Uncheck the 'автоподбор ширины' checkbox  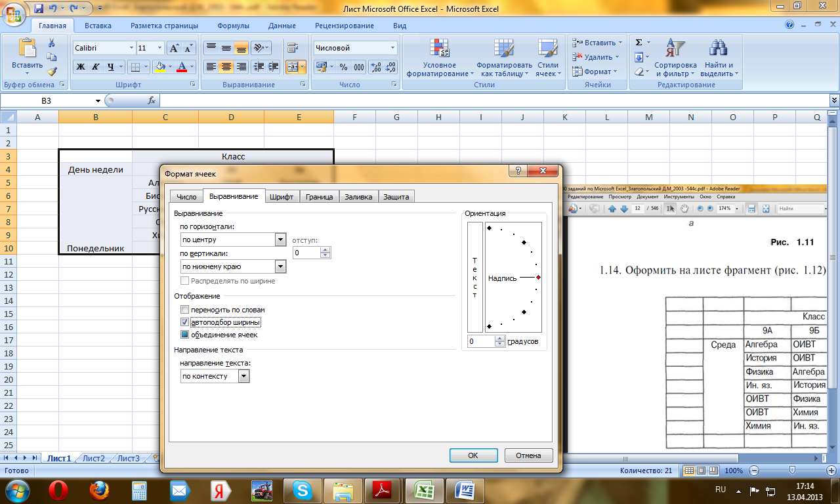[184, 322]
